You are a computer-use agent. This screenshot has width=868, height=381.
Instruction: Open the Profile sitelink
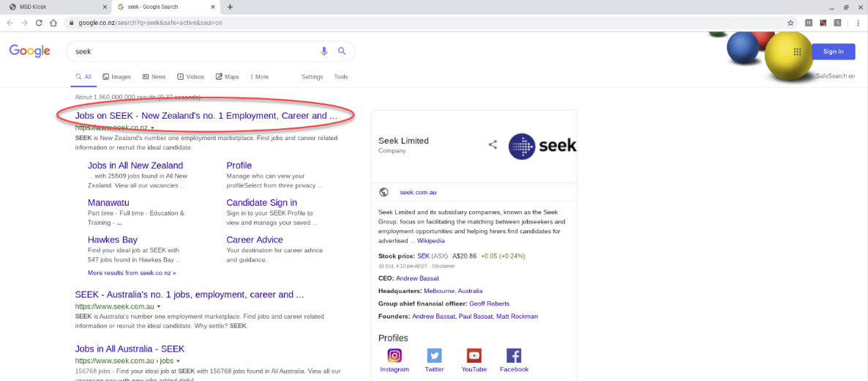(x=239, y=166)
